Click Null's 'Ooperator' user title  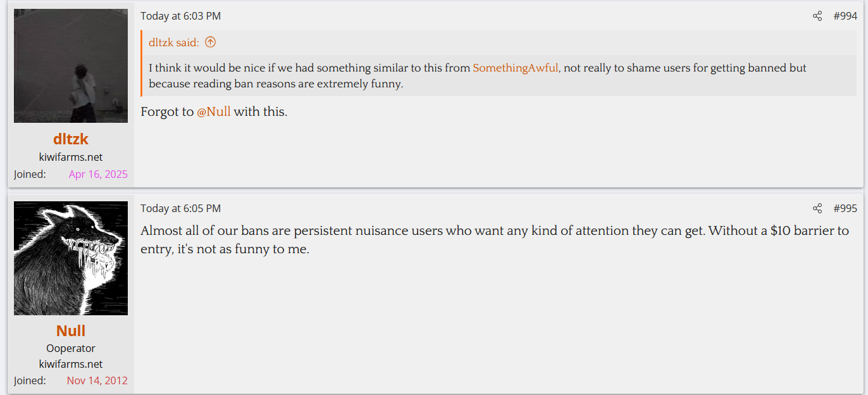click(x=71, y=348)
